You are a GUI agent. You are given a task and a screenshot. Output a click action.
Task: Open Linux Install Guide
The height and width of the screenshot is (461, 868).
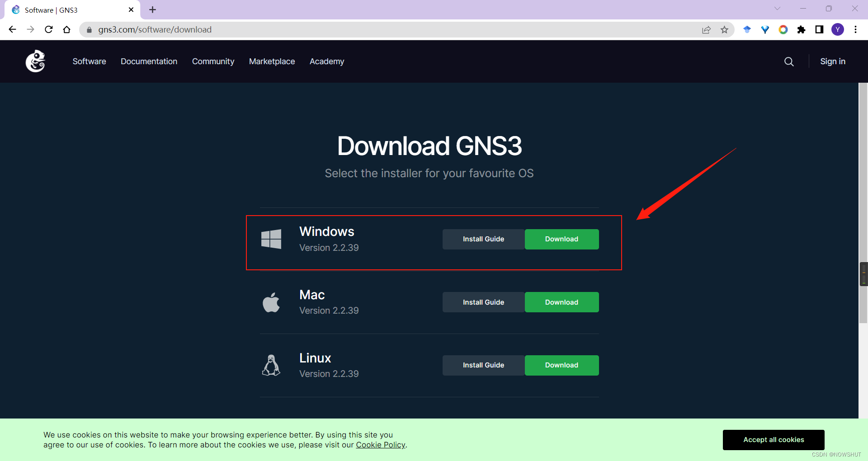coord(484,365)
